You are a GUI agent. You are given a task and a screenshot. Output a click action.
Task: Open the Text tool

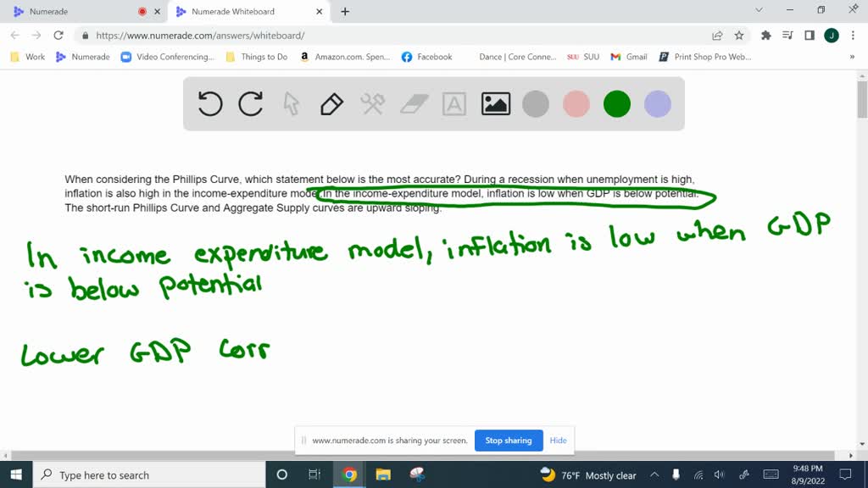[453, 103]
